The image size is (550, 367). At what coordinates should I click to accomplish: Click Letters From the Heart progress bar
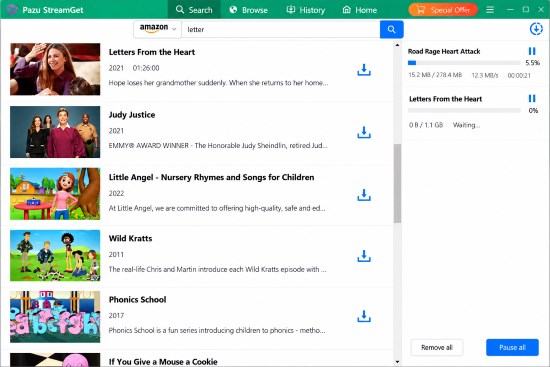coord(464,111)
